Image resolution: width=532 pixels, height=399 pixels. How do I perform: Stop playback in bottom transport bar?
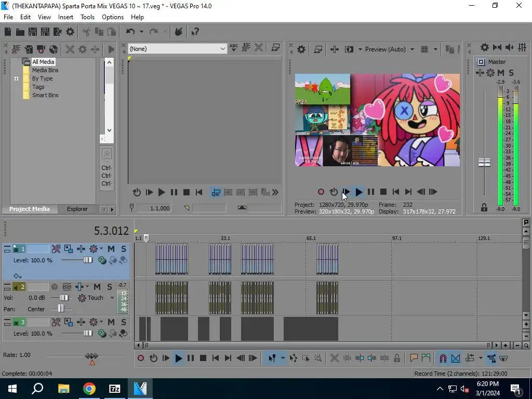(x=203, y=358)
